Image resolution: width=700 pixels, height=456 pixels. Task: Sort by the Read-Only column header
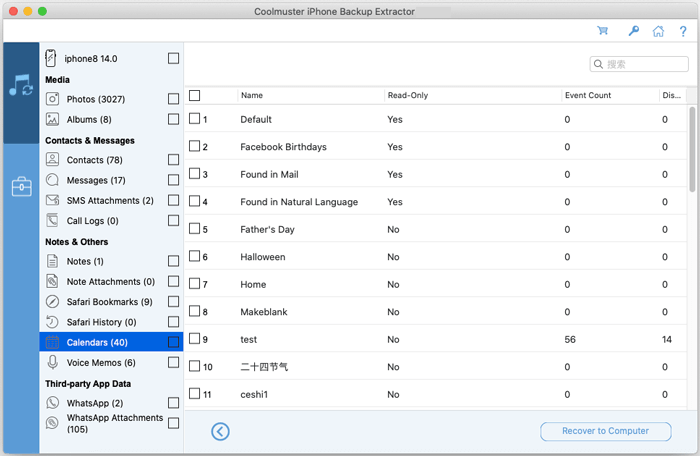pos(408,95)
